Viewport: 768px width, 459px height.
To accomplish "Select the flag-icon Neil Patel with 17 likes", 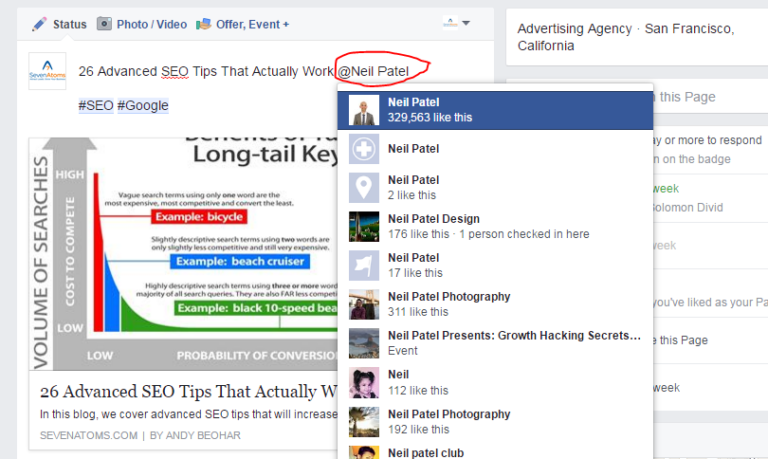I will pos(364,265).
